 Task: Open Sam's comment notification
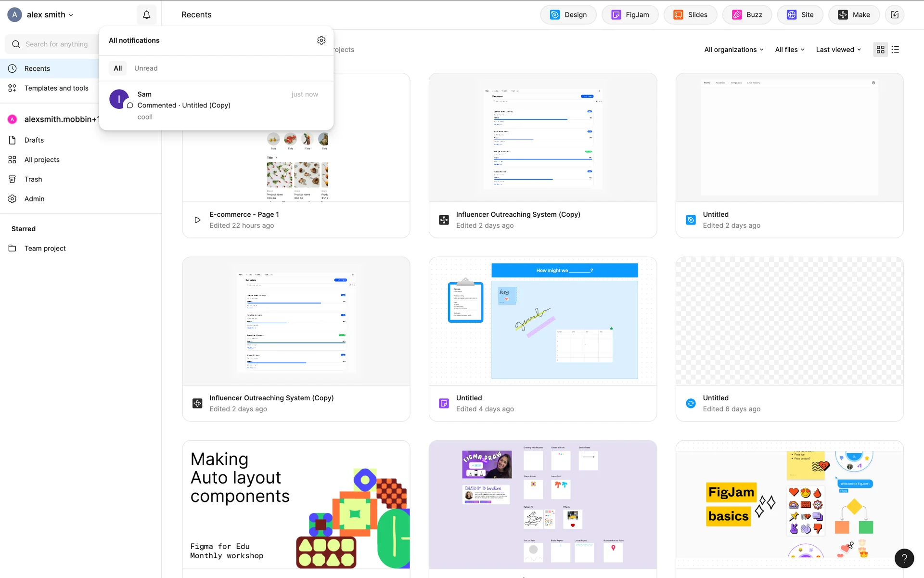(216, 105)
